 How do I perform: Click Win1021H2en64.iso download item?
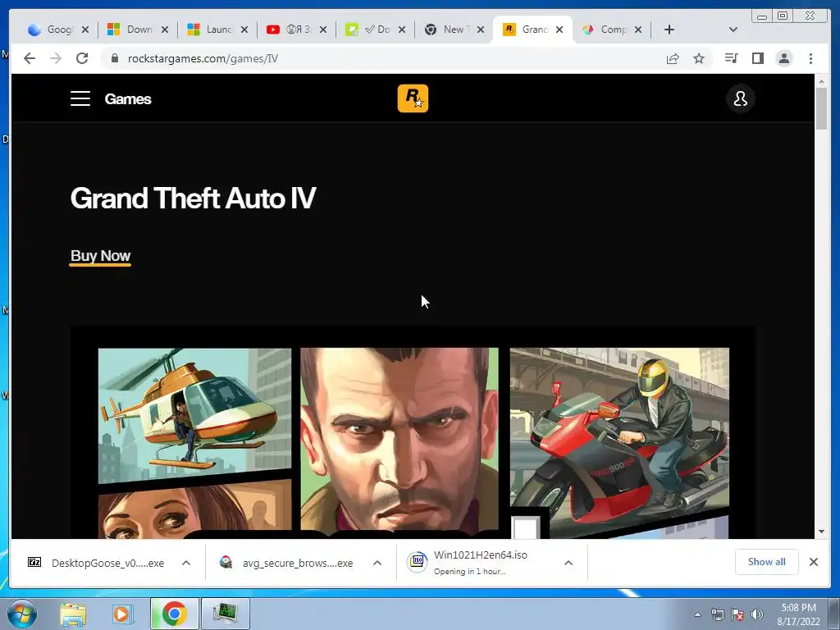pyautogui.click(x=479, y=563)
